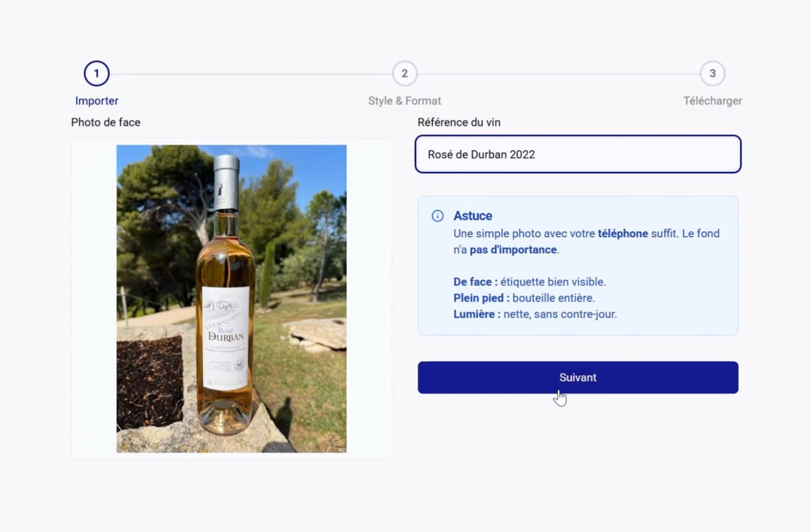
Task: Click the Photo de face section header
Action: pos(105,122)
